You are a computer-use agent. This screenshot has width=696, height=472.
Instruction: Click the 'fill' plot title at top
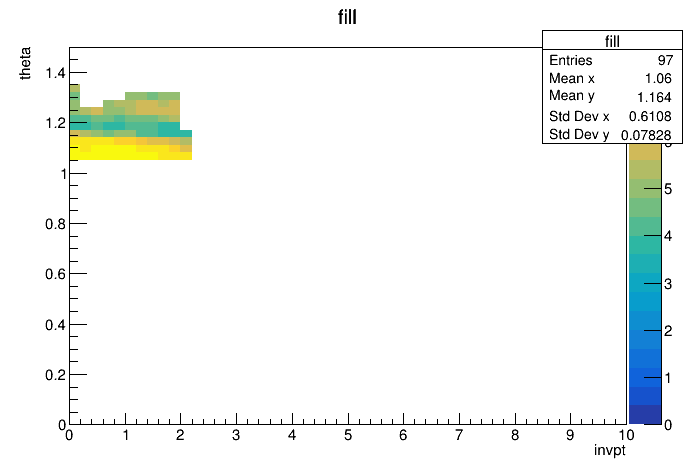[347, 17]
